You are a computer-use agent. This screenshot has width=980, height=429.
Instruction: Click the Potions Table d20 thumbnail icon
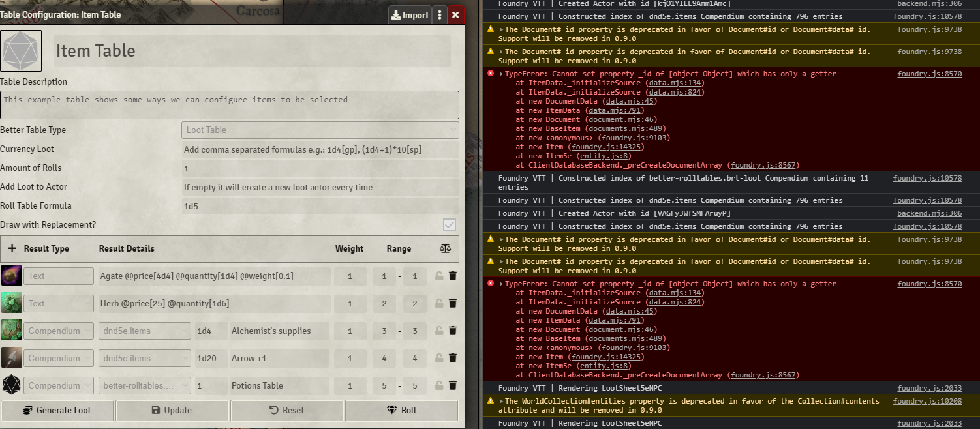coord(11,385)
